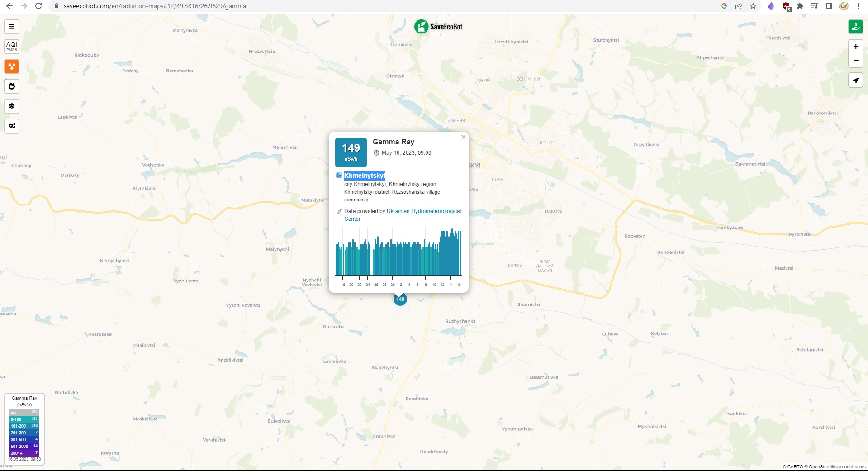Zoom in the map with plus

click(x=855, y=47)
